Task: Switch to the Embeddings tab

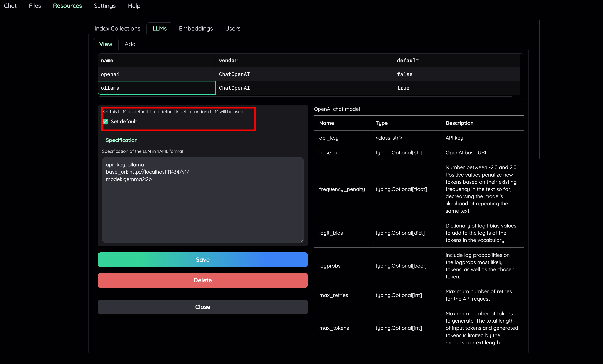Action: (x=196, y=28)
